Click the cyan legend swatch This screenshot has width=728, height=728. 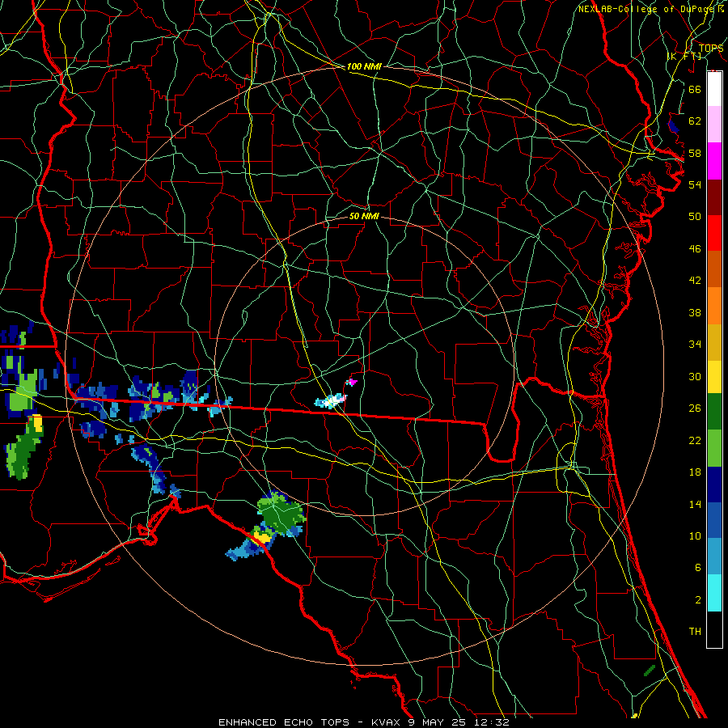coord(714,593)
